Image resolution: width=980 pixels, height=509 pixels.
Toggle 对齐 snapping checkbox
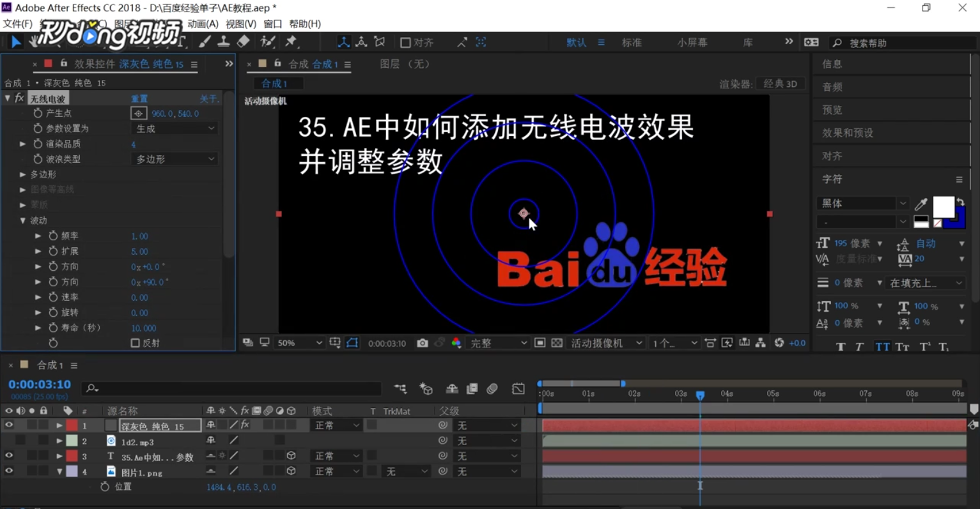[x=405, y=43]
